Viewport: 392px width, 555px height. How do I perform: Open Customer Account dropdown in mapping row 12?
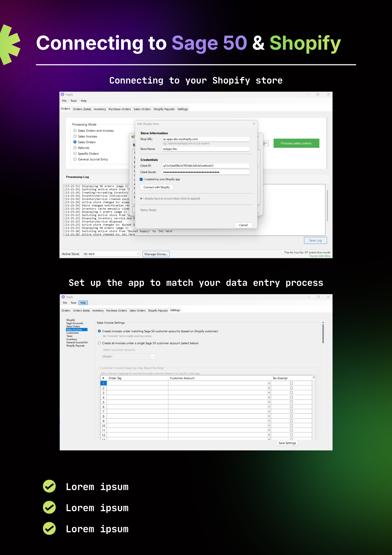(269, 435)
